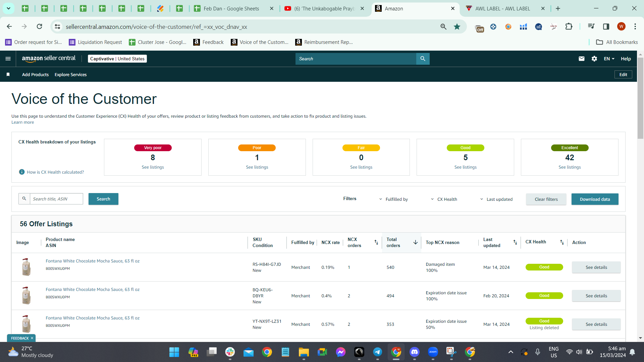Sort by Last updated column arrows

tap(515, 242)
